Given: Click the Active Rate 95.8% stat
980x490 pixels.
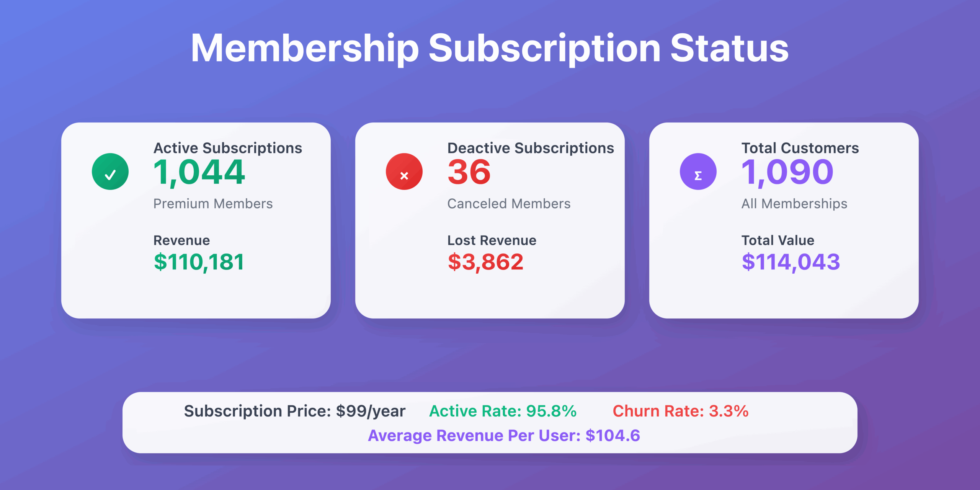Looking at the screenshot, I should (x=503, y=411).
